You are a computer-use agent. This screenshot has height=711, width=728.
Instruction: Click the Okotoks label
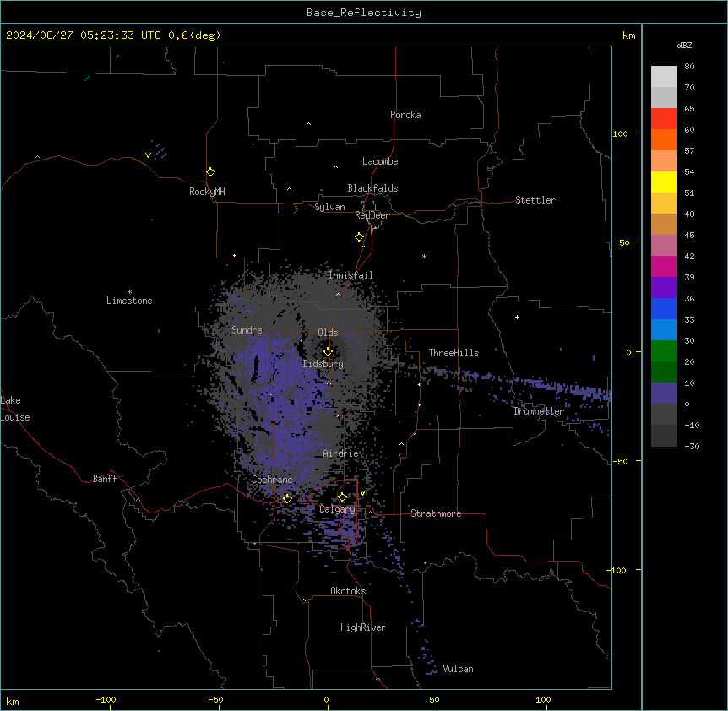click(x=348, y=591)
